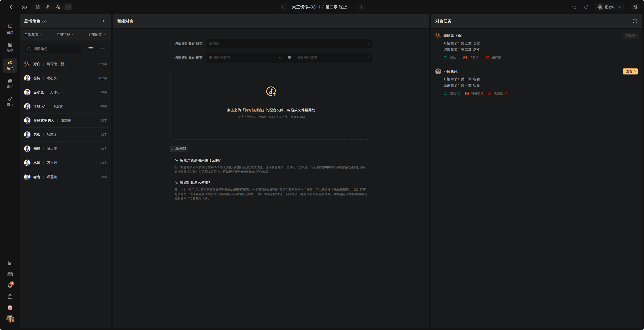Click the audio upload drop area
This screenshot has height=330, width=644.
pos(271,106)
